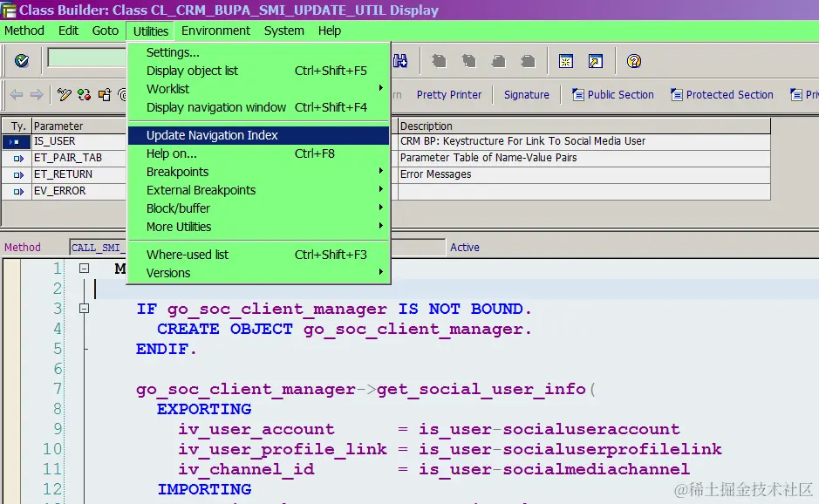Screen dimensions: 819x504
Task: Click the ENDIF. code line
Action: 166,349
